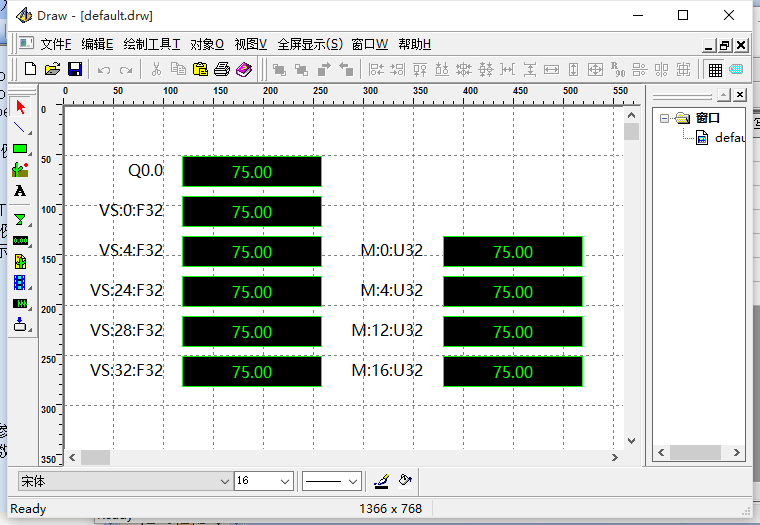Image resolution: width=760 pixels, height=525 pixels.
Task: Select the line drawing tool
Action: click(x=20, y=128)
